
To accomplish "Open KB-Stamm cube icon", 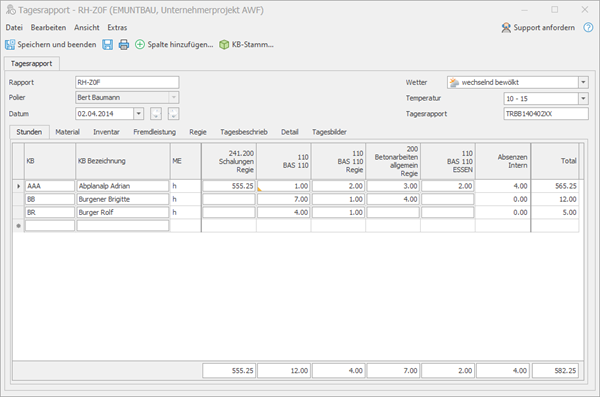I will (x=224, y=44).
